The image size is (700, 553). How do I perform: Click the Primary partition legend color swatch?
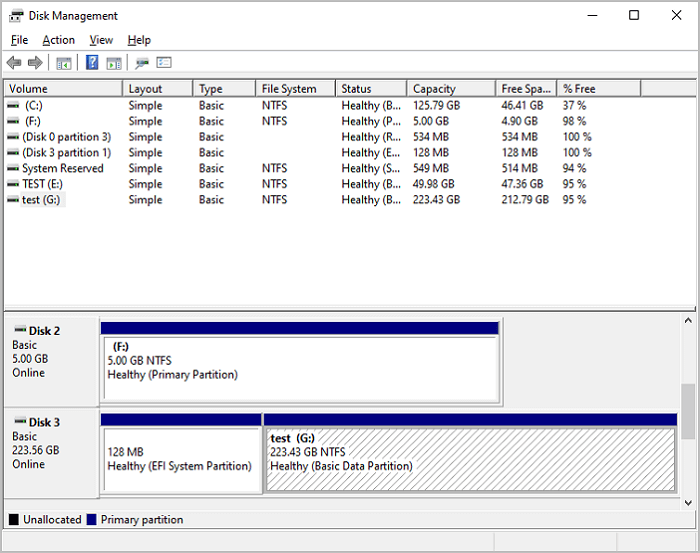(x=91, y=520)
